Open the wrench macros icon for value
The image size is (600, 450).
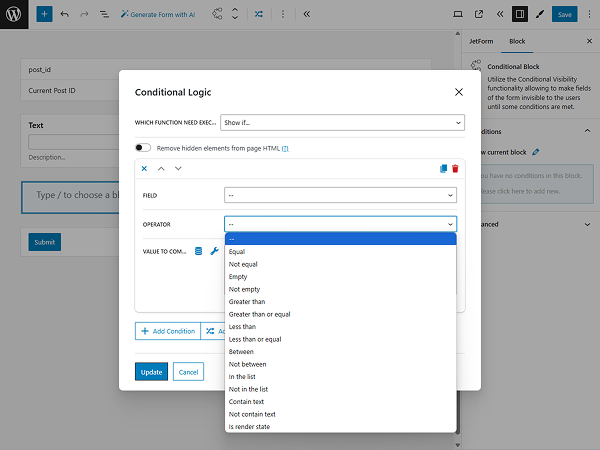(214, 251)
